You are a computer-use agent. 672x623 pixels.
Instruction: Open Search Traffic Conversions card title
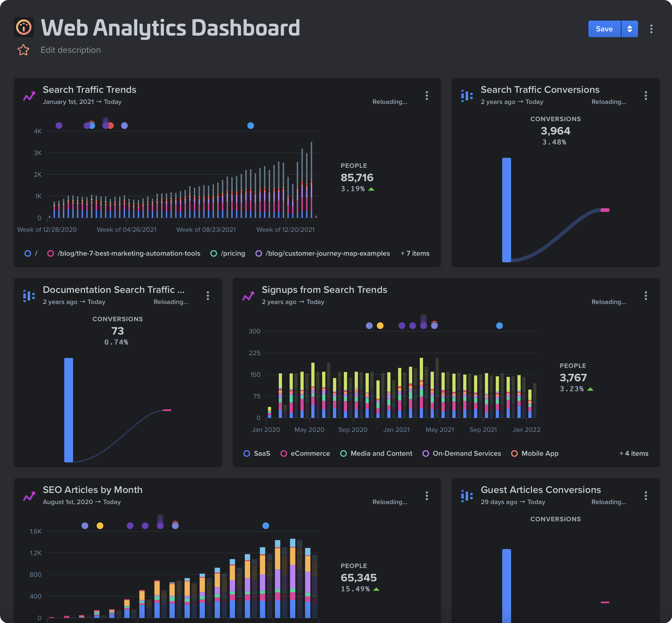tap(540, 90)
